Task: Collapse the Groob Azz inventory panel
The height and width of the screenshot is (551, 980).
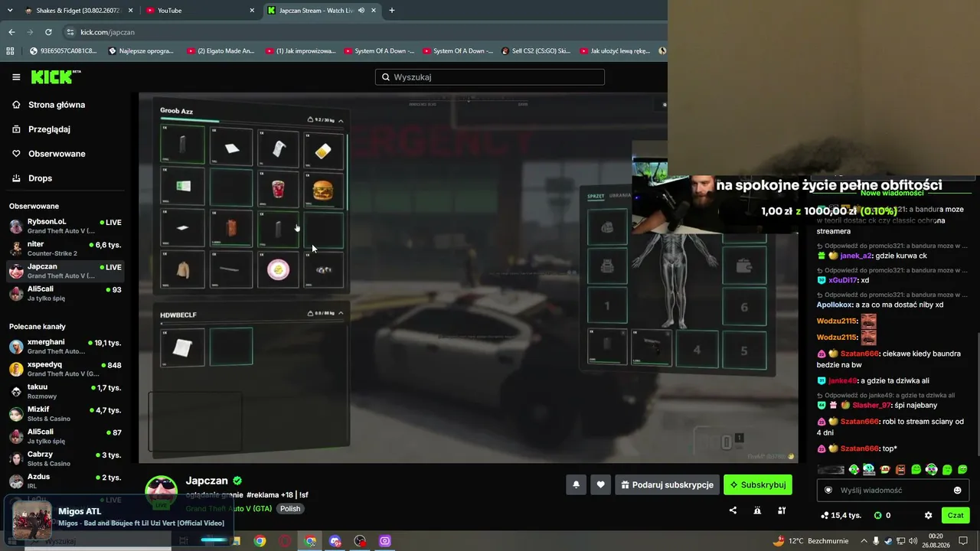Action: click(341, 120)
